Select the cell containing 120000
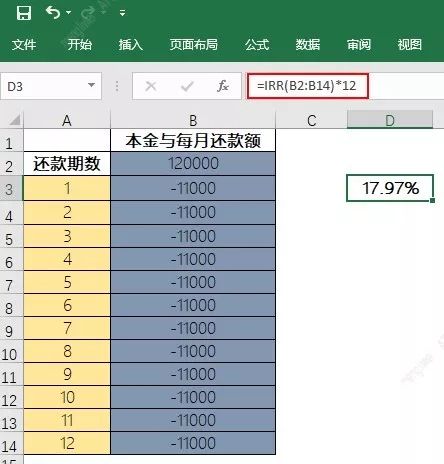 tap(193, 163)
